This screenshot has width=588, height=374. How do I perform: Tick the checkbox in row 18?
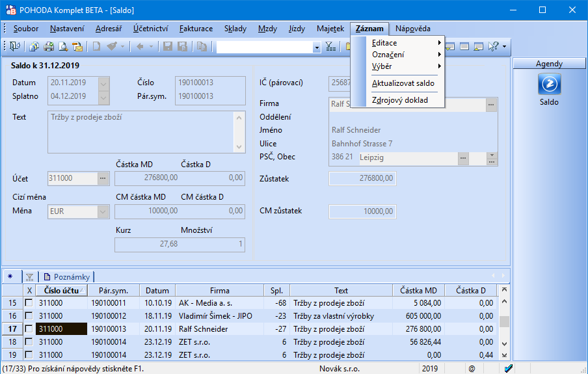coord(29,341)
